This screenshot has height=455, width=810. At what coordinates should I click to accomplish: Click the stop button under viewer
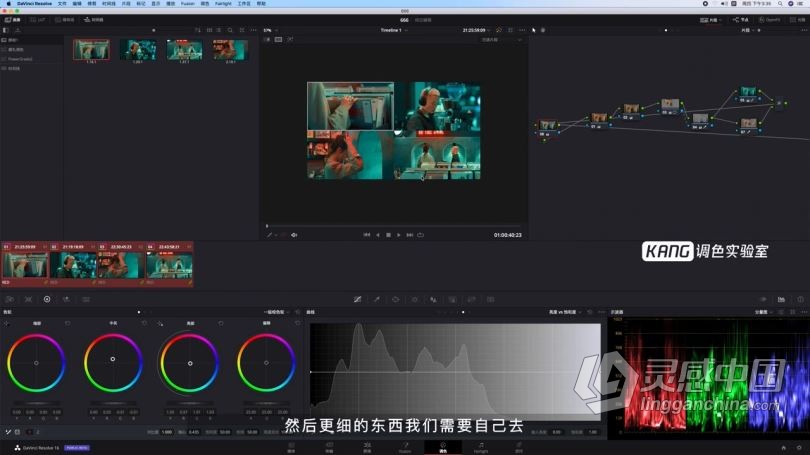pyautogui.click(x=388, y=235)
